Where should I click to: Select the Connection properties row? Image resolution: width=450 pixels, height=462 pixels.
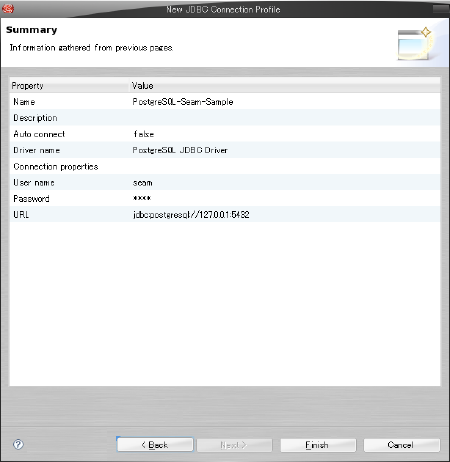(x=225, y=166)
